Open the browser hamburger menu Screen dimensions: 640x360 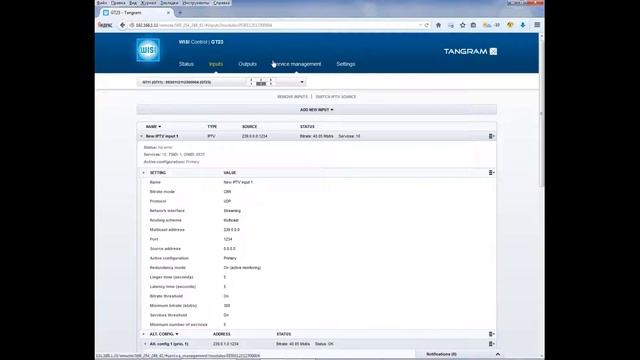pos(537,25)
